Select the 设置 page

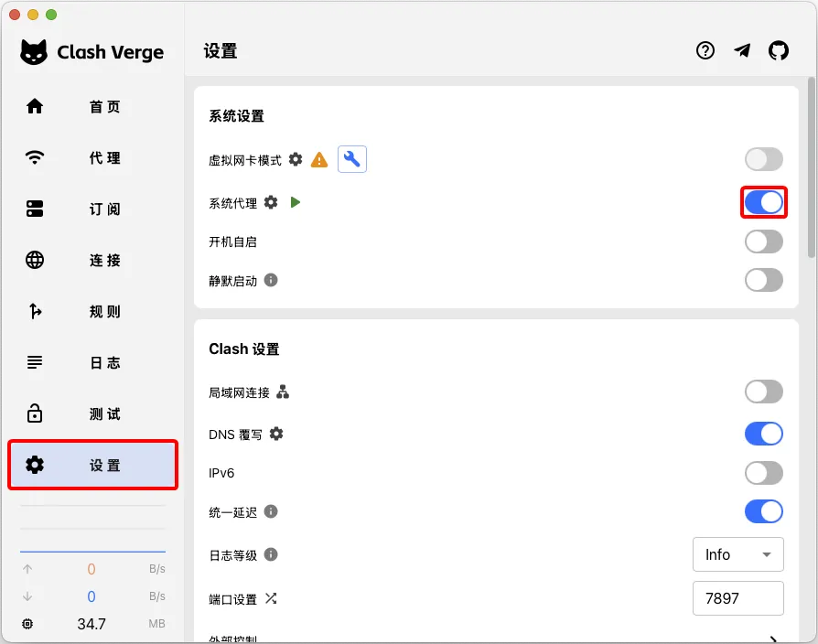click(92, 465)
